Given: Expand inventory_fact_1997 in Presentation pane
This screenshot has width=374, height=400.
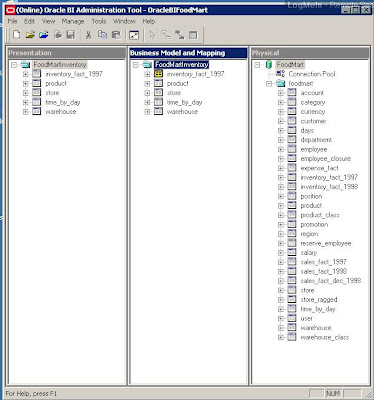Looking at the screenshot, I should tap(26, 74).
